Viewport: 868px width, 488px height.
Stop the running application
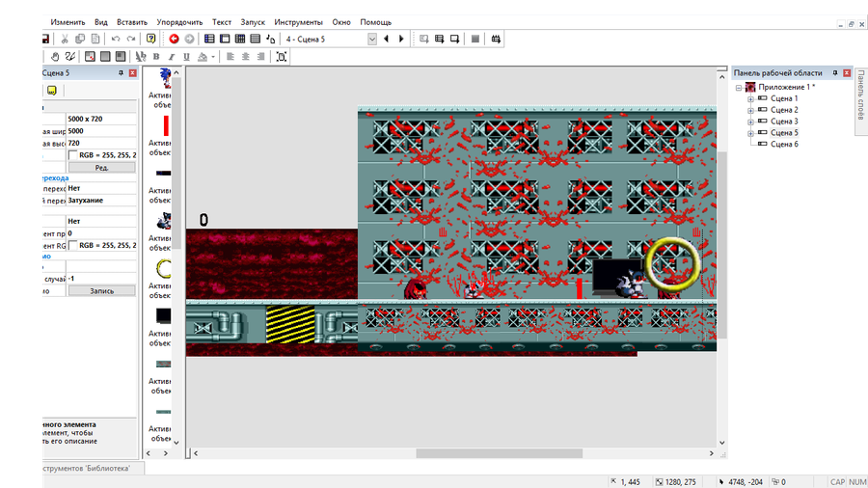point(475,39)
